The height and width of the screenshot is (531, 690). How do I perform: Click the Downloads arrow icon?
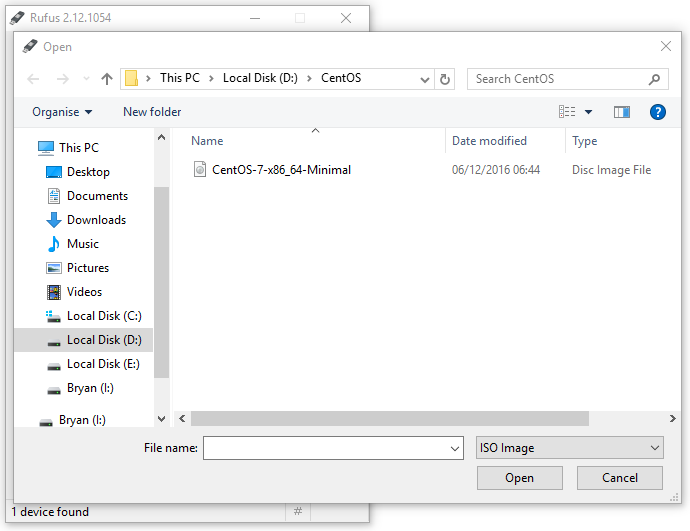tap(54, 220)
